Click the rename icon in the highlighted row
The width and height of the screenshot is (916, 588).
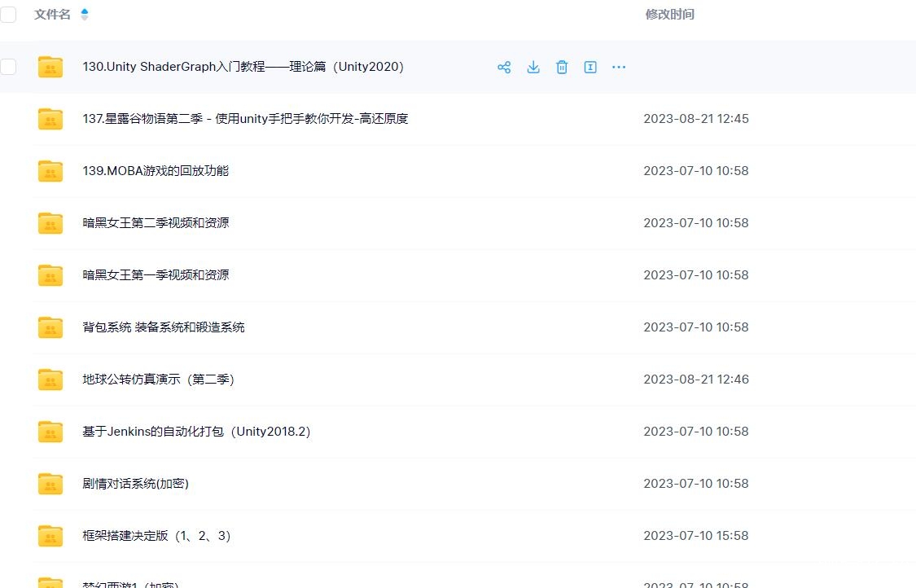click(x=590, y=67)
